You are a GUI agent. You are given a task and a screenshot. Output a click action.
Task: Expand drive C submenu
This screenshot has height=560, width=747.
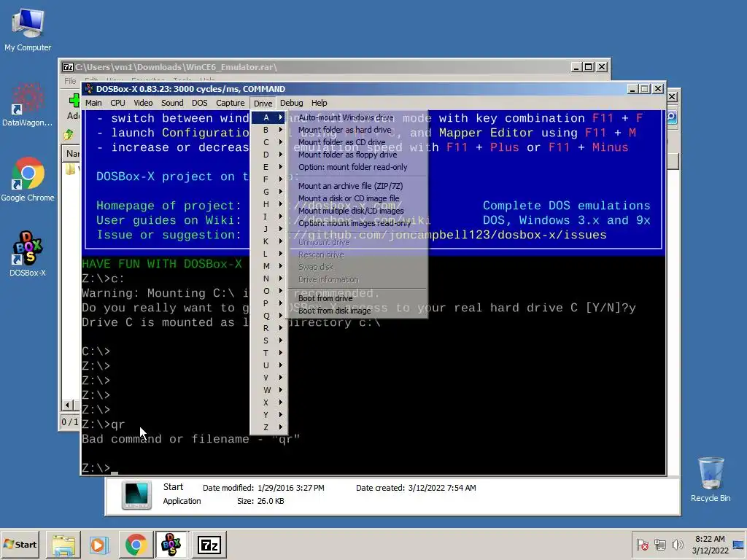coord(268,142)
